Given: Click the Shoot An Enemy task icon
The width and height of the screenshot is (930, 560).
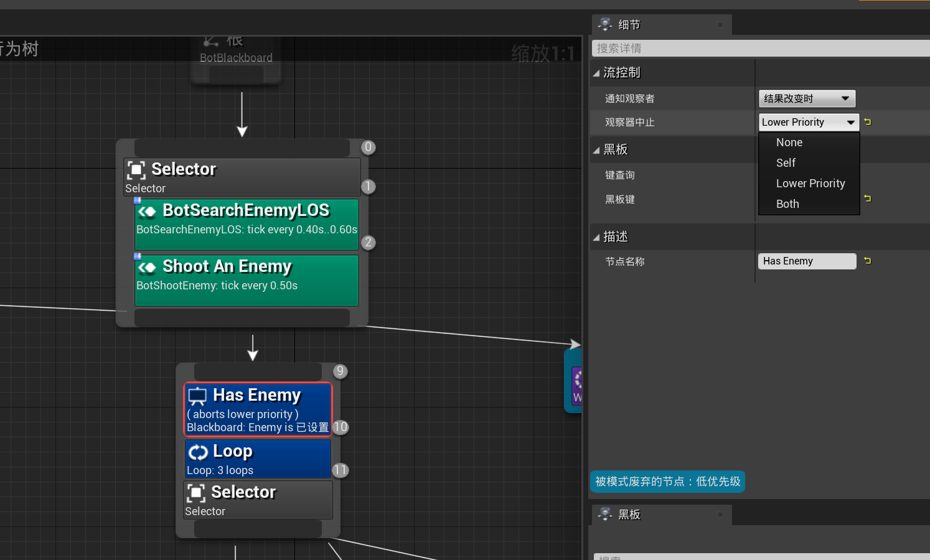Looking at the screenshot, I should 147,267.
